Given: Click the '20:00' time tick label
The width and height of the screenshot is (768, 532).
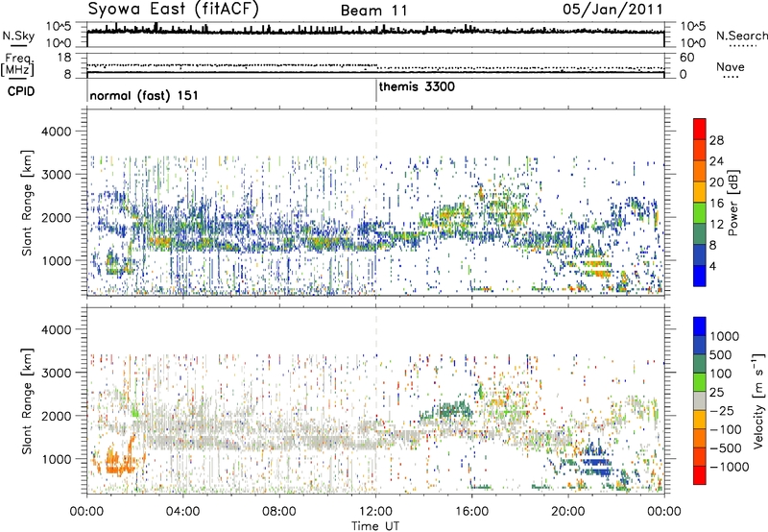Looking at the screenshot, I should pyautogui.click(x=568, y=512).
